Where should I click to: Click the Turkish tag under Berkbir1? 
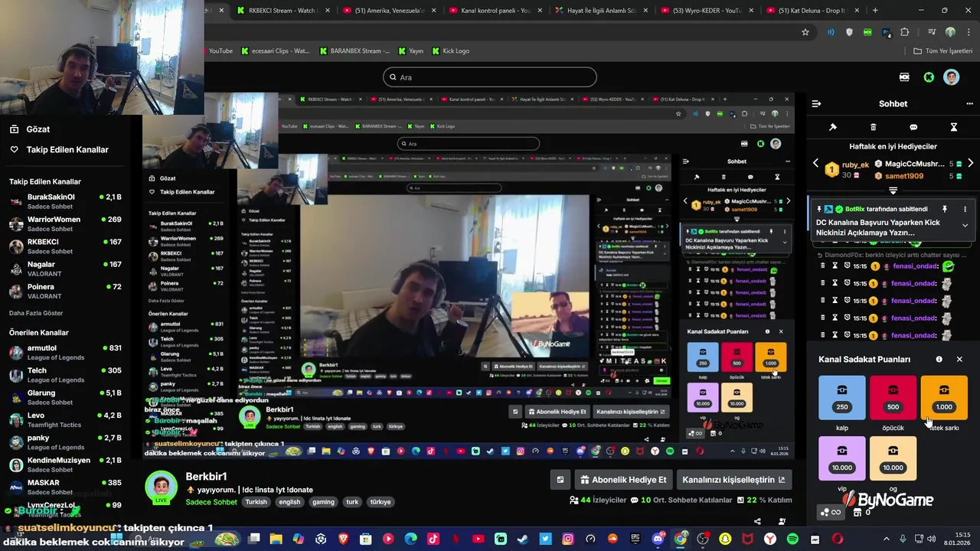point(256,502)
